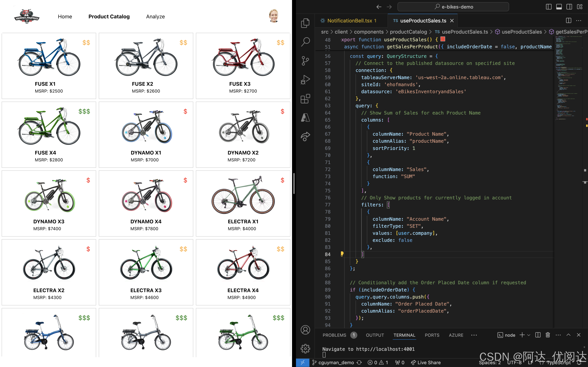The height and width of the screenshot is (367, 588).
Task: Open the Azure view in activity bar
Action: click(x=305, y=117)
